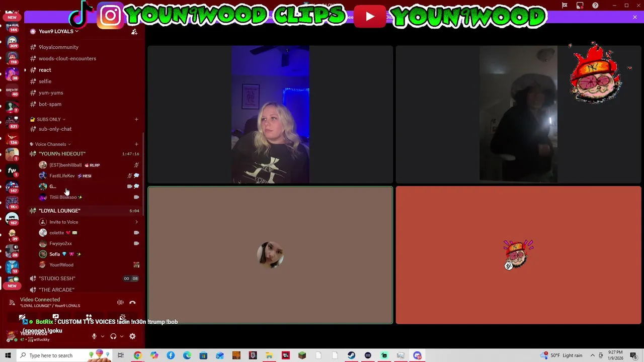Select user Sofia in LOYAL LOUNGE

click(54, 254)
